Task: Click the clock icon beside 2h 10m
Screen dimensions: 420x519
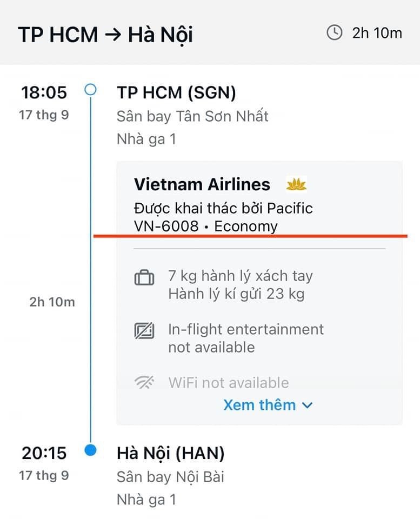Action: pyautogui.click(x=335, y=32)
